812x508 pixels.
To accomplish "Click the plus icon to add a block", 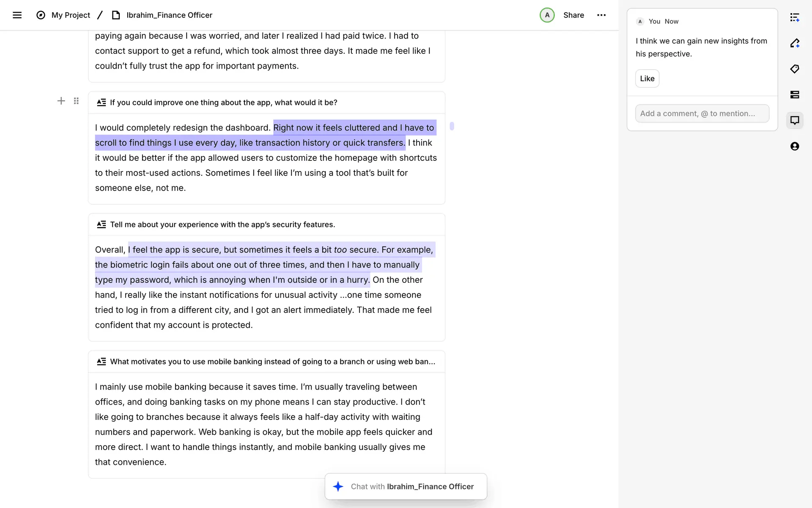I will 61,101.
